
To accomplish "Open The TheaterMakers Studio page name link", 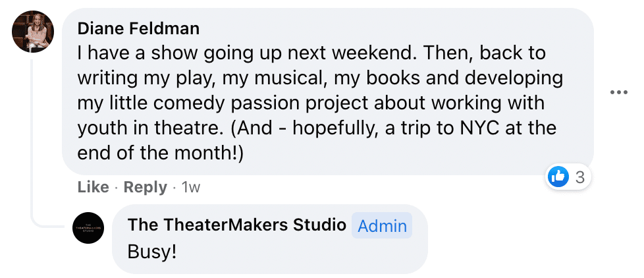I will click(236, 225).
